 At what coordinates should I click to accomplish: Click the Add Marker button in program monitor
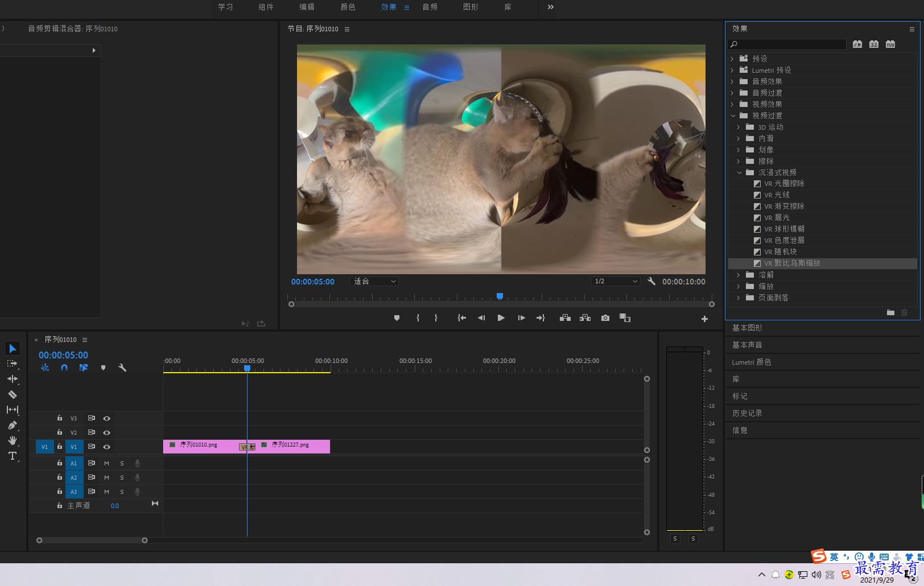tap(397, 318)
